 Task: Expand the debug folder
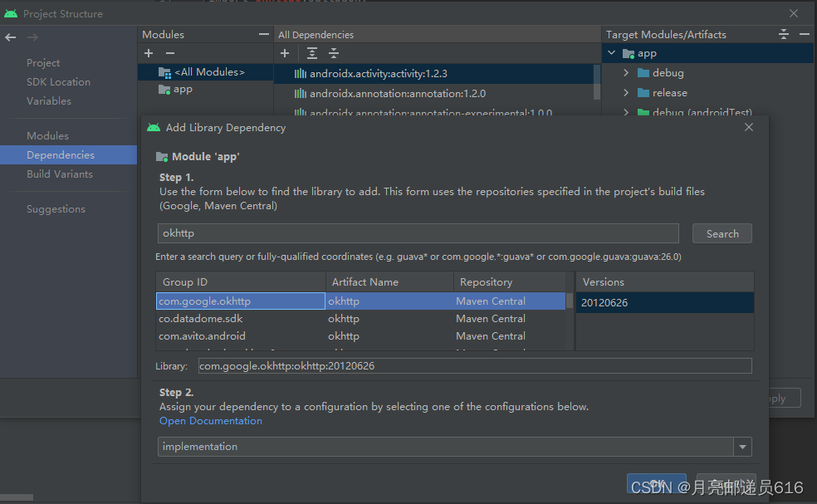(624, 72)
